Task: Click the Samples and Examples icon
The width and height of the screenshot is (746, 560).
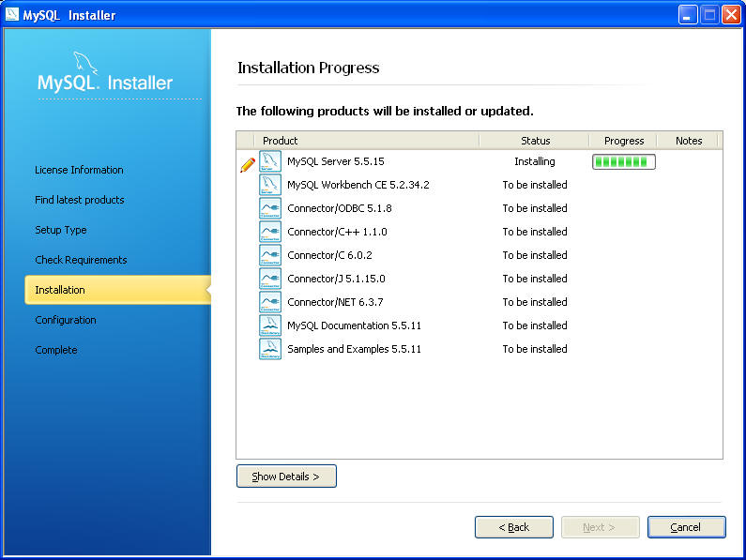Action: 270,349
